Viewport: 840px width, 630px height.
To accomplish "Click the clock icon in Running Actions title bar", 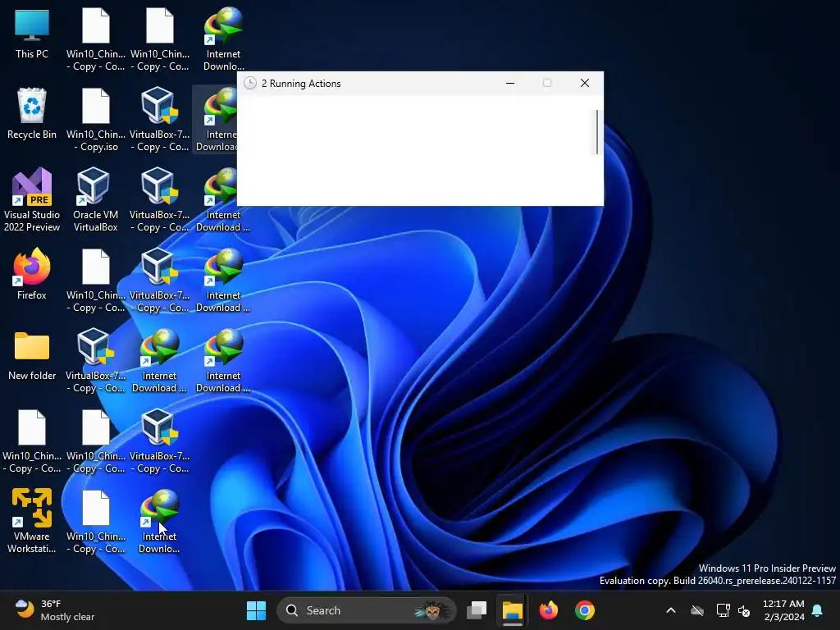I will tap(249, 83).
